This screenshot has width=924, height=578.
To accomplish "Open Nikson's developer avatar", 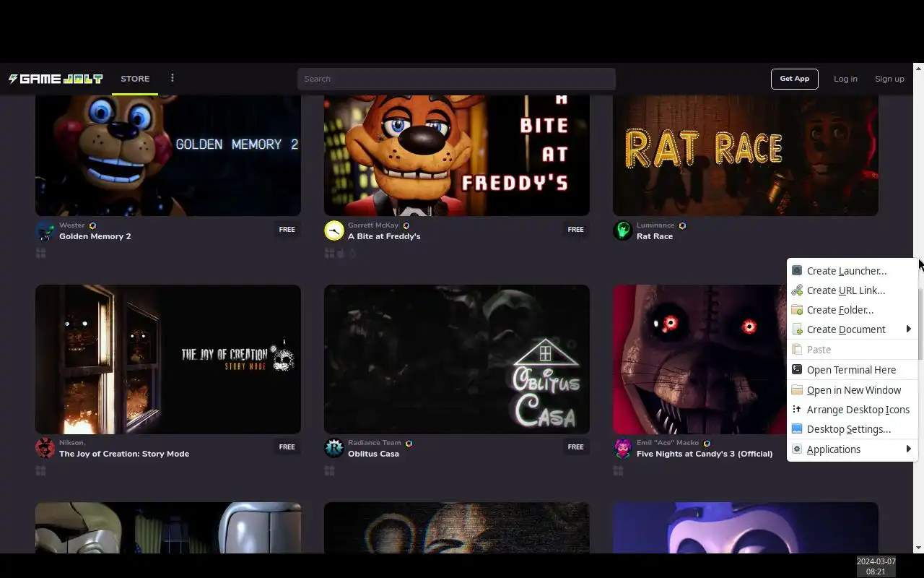I will pos(45,448).
